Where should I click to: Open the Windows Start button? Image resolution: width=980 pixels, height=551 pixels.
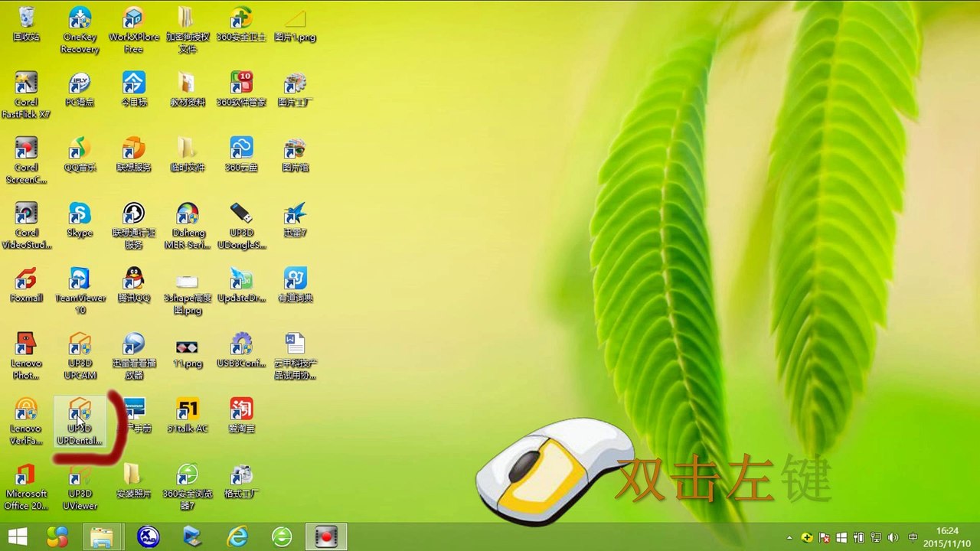pos(17,537)
